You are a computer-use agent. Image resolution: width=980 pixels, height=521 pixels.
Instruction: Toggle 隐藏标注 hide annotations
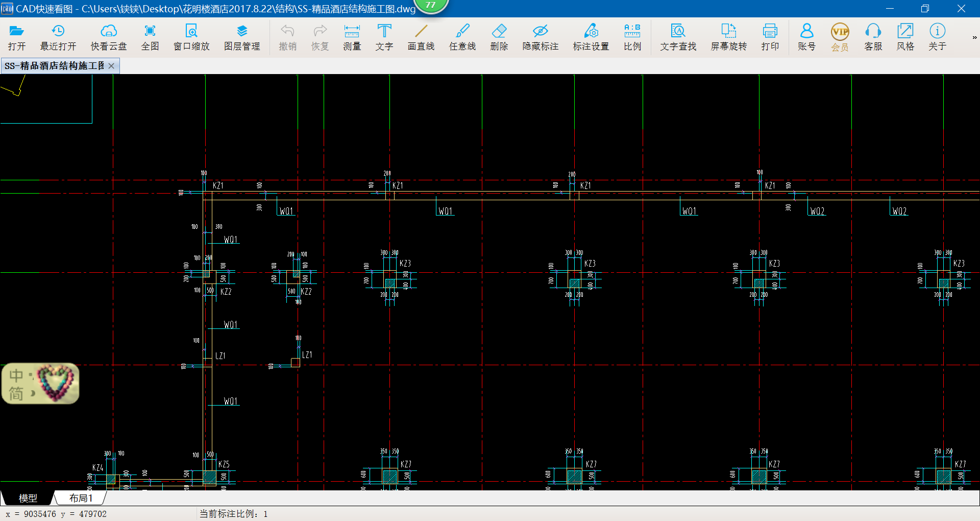pyautogui.click(x=541, y=38)
